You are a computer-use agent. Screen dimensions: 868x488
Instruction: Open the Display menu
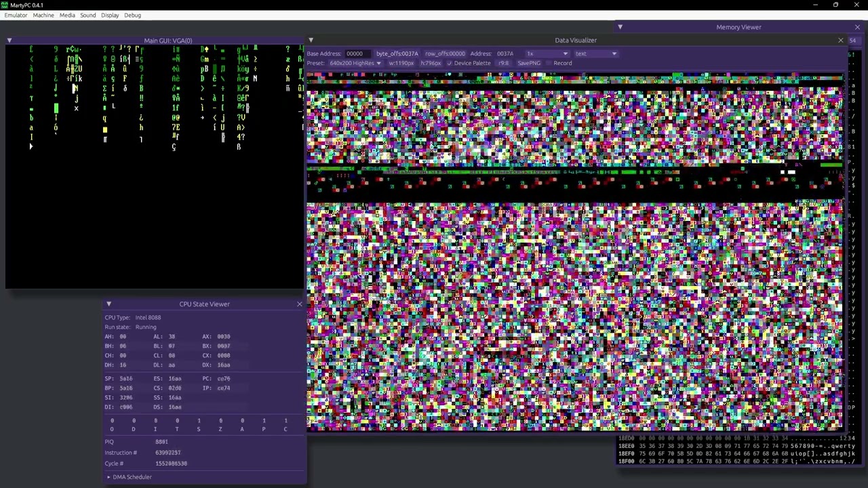(x=110, y=15)
